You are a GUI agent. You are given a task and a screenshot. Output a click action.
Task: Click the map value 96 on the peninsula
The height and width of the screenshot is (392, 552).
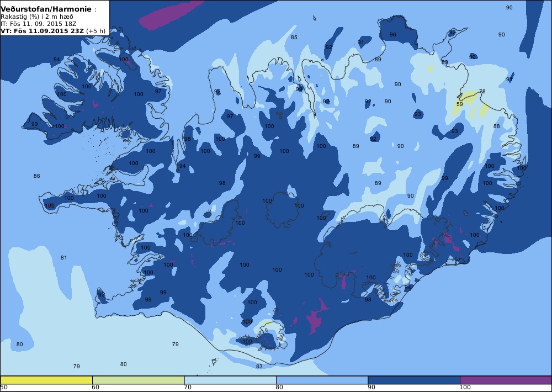[393, 35]
